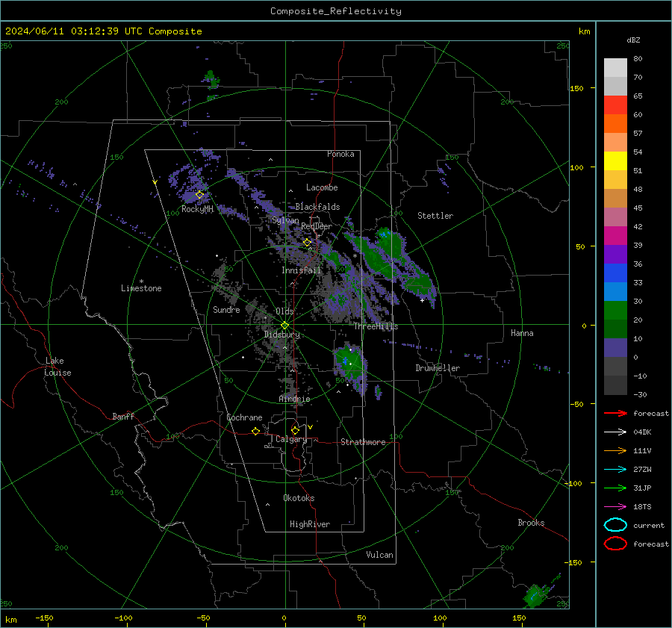The height and width of the screenshot is (628, 672).
Task: Click the HighRiver label
Action: point(310,524)
